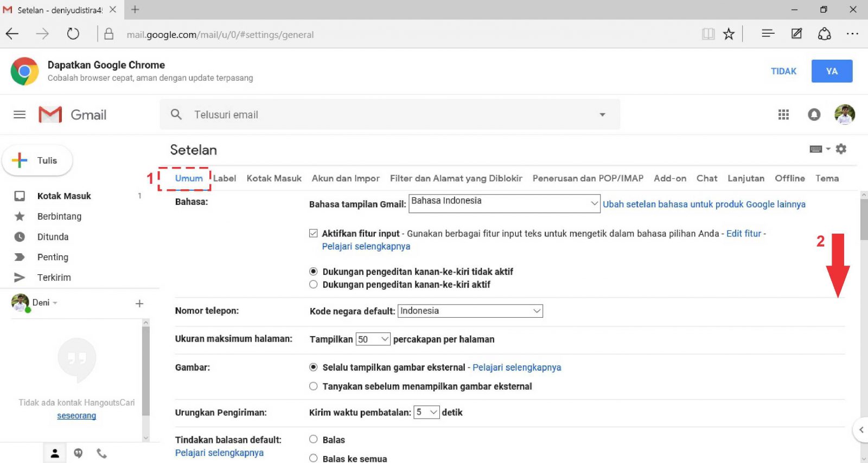Switch to the Label settings tab
The height and width of the screenshot is (463, 868).
(225, 178)
